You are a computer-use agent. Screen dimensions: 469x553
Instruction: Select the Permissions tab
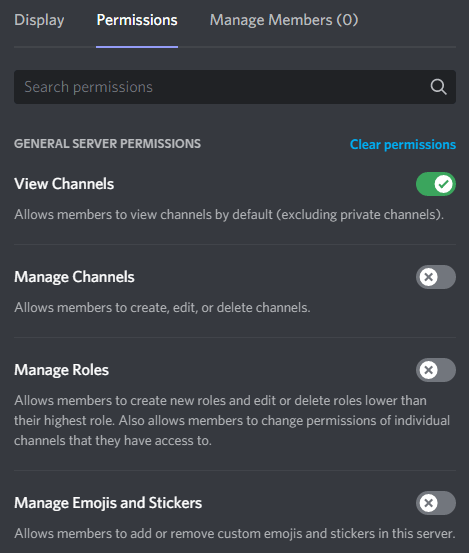tap(137, 20)
